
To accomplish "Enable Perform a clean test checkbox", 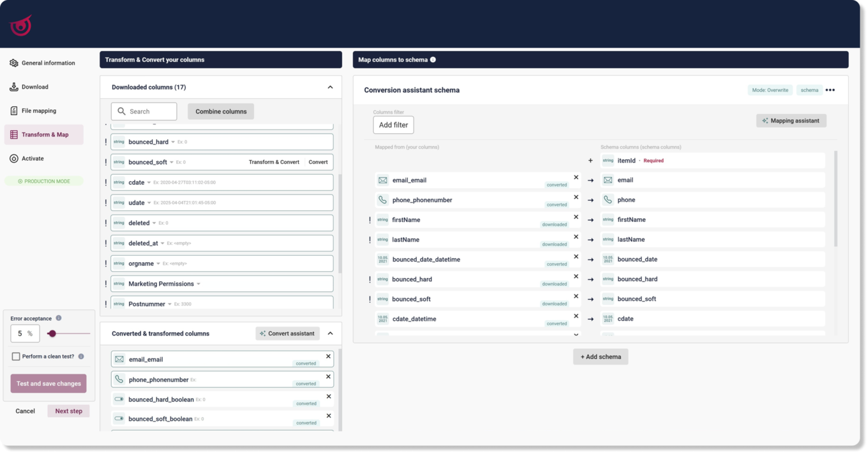I will click(x=16, y=357).
